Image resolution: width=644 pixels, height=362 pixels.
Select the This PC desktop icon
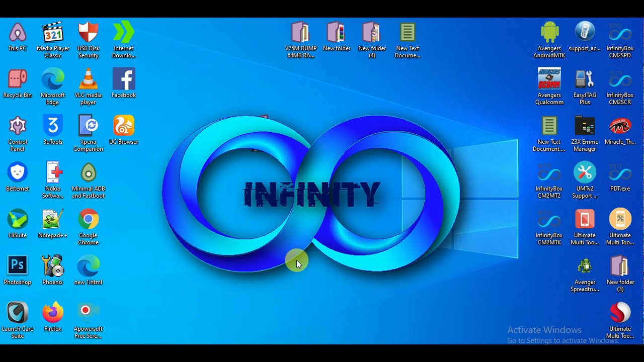tap(17, 37)
